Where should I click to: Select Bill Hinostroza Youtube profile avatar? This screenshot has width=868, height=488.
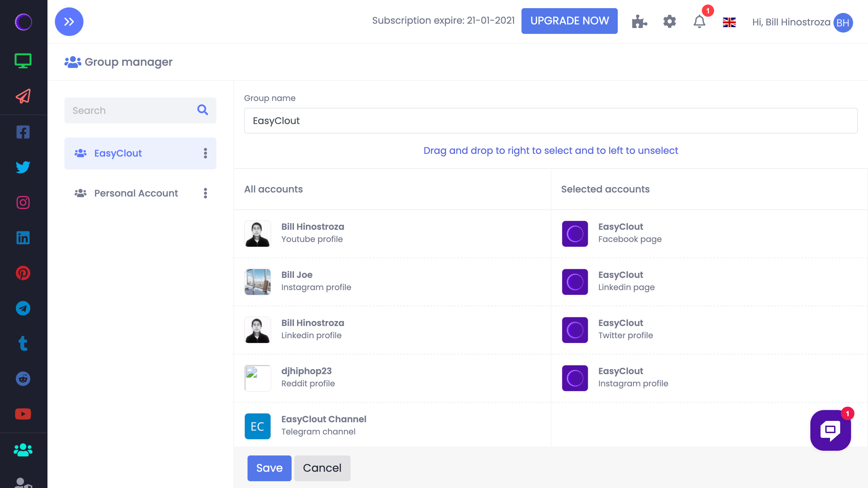258,234
